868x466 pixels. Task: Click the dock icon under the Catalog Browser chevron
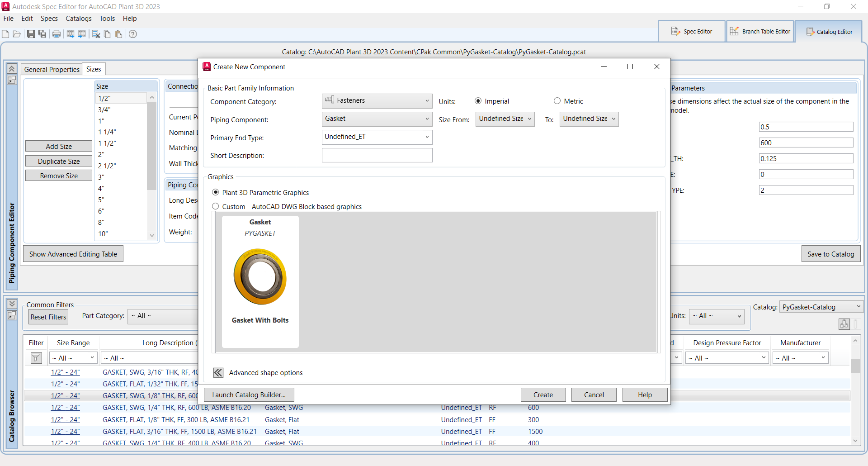click(x=12, y=315)
